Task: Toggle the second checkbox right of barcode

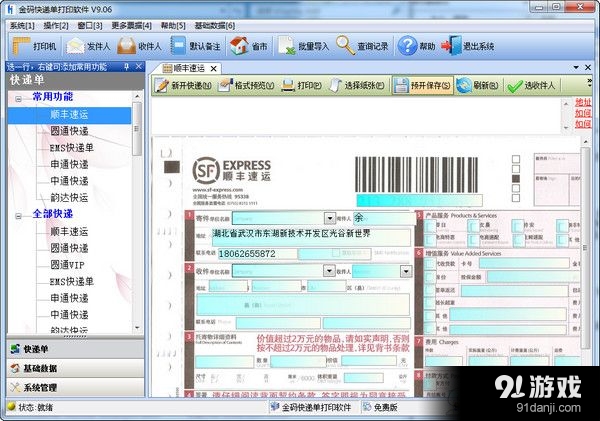Action: 516,169
